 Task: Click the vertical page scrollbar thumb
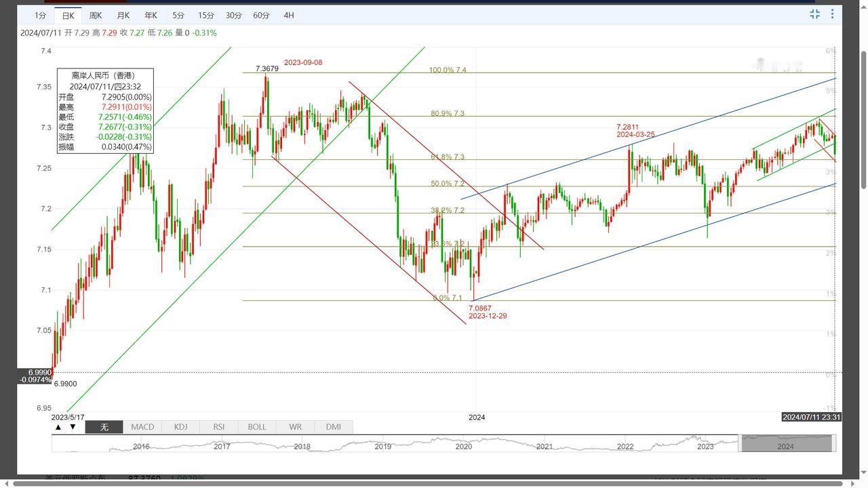click(863, 120)
